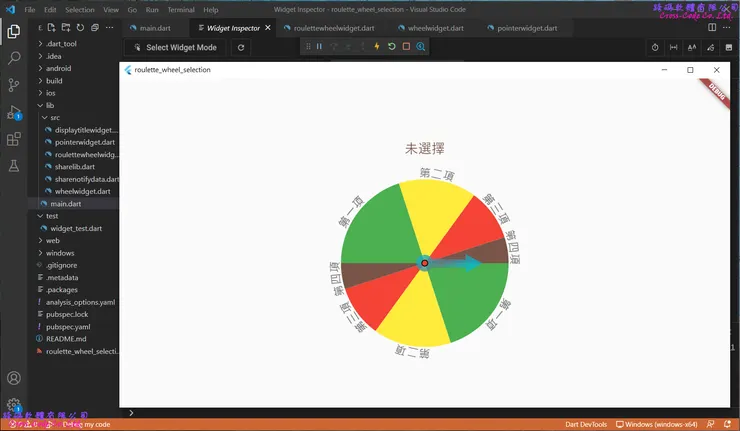Open the Search view in activity bar

tap(14, 58)
